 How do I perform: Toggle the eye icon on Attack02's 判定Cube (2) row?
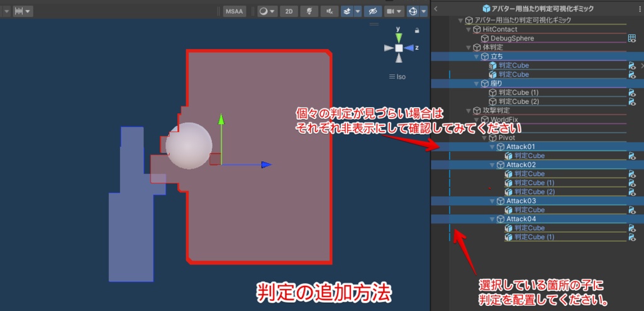[x=632, y=192]
